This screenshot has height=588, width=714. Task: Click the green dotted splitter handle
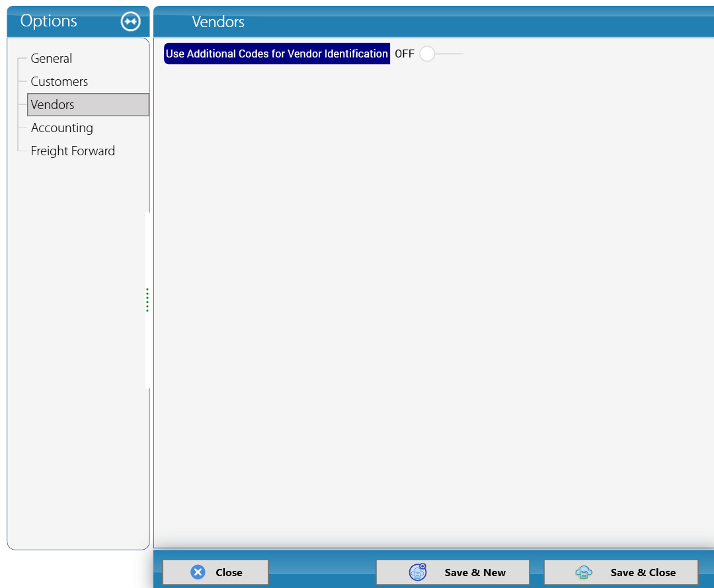pos(147,300)
